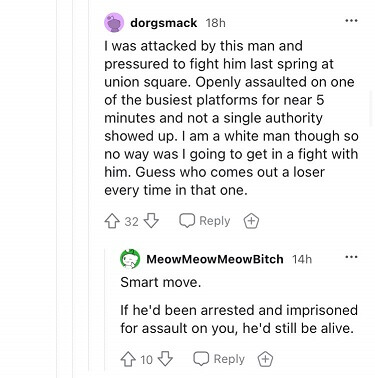Collapse thread line beside MeowMeowMeowBitch reply

105,308
